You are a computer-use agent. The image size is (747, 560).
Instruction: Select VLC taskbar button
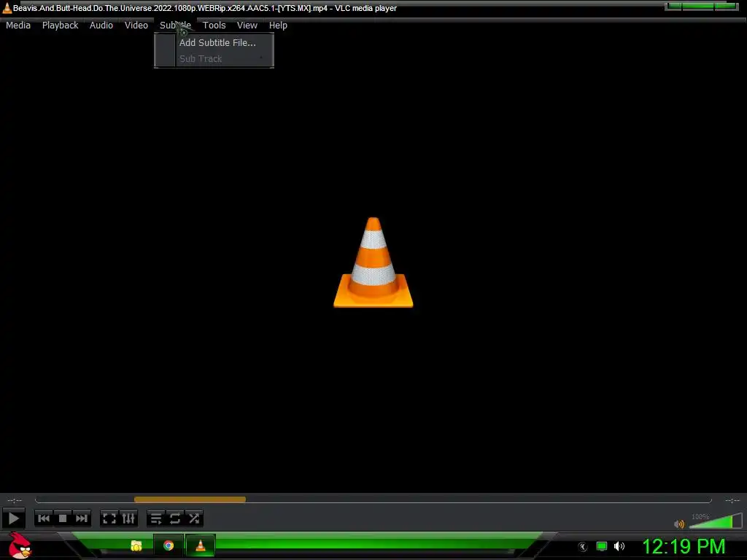pyautogui.click(x=200, y=545)
